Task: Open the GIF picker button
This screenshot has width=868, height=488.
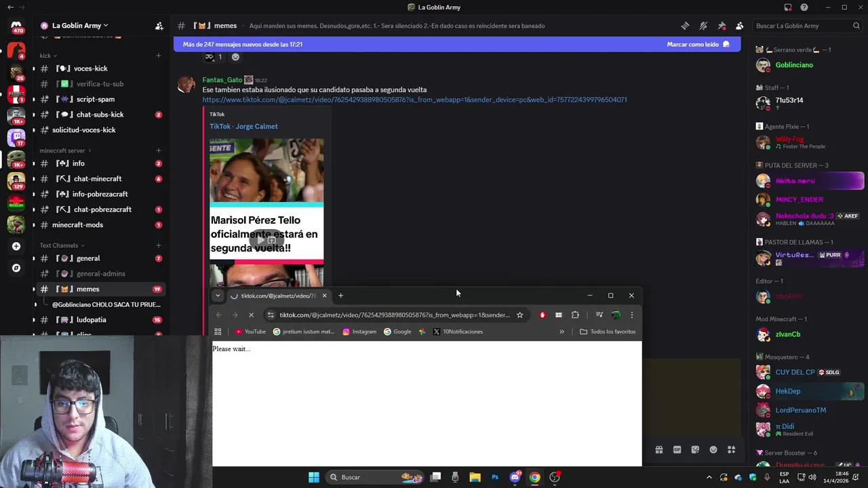Action: [677, 449]
